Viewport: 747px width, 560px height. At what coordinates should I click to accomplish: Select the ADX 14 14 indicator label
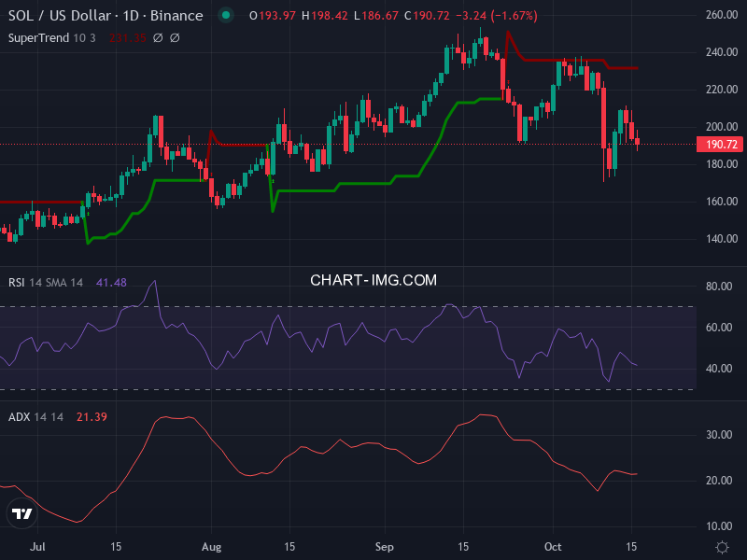coord(35,416)
